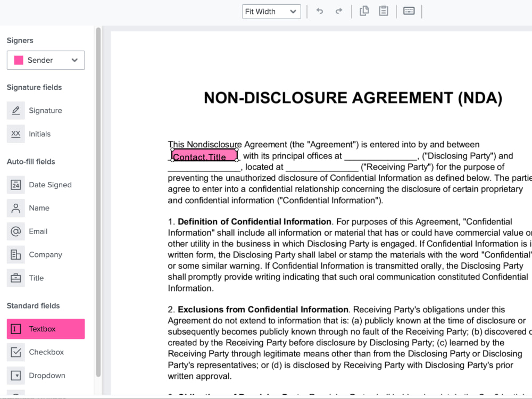Choose the Signature field label
This screenshot has height=399, width=532.
pyautogui.click(x=45, y=111)
